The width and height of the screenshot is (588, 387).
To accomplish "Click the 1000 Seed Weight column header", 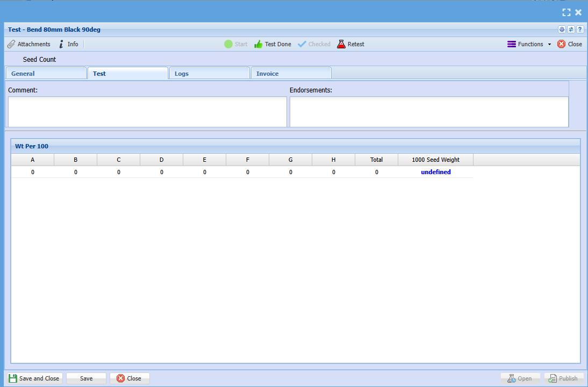I will pyautogui.click(x=435, y=160).
